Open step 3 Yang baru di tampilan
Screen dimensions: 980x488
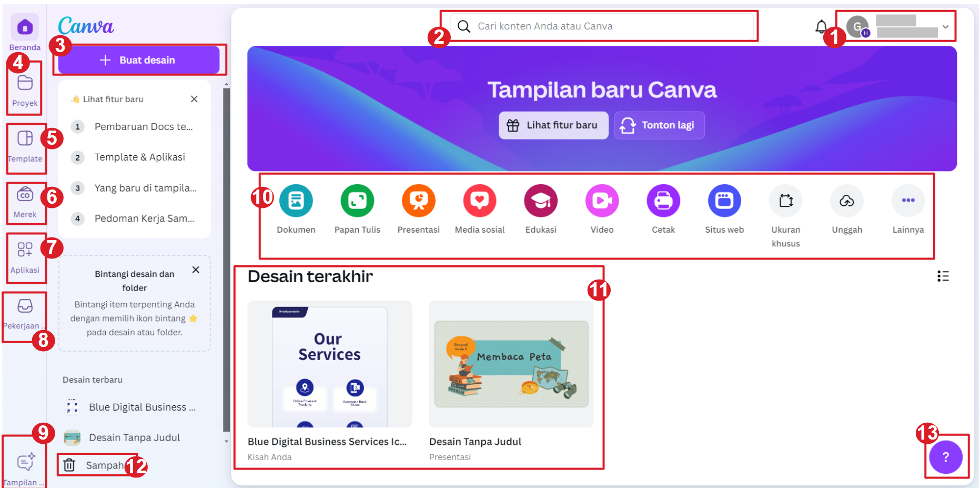135,188
